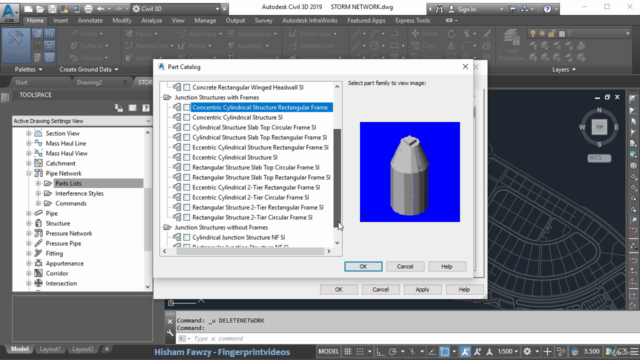
Task: Click the add new layout plus icon
Action: point(107,349)
